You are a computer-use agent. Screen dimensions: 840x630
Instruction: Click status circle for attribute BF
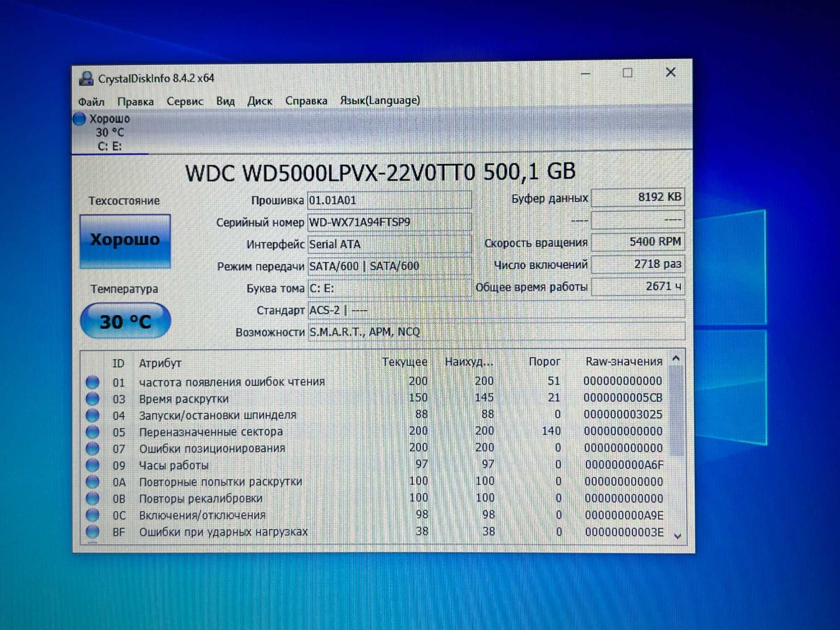tap(92, 532)
